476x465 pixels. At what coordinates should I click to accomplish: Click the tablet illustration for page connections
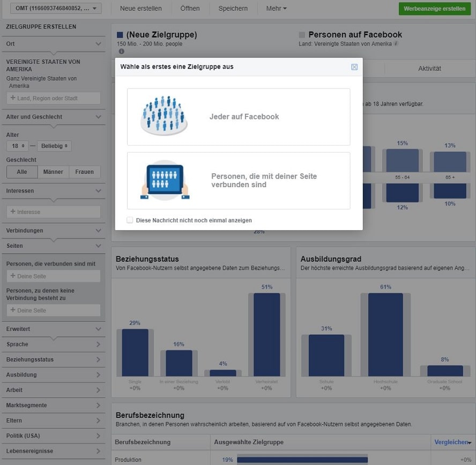click(x=165, y=180)
